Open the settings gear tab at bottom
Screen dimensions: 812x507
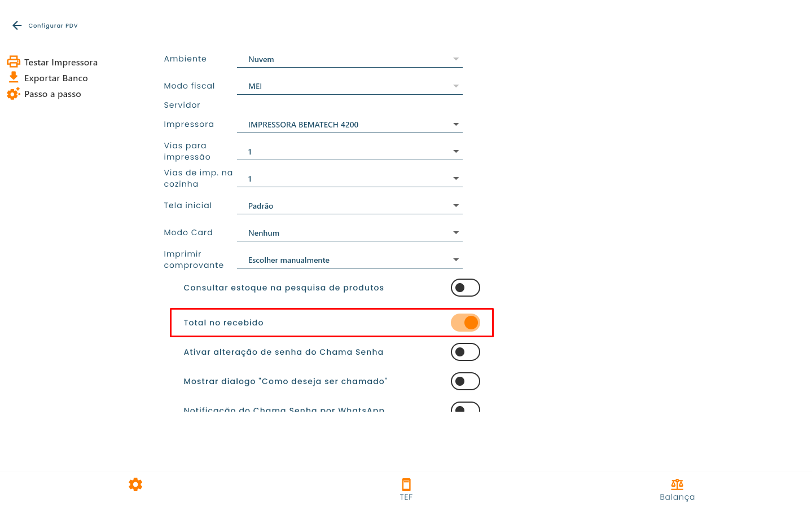[x=135, y=484]
